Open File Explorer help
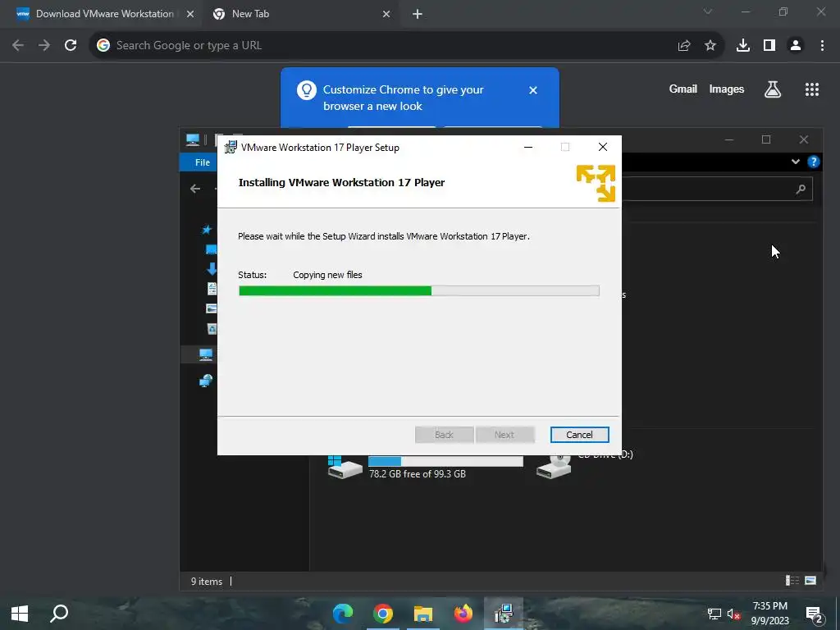The width and height of the screenshot is (840, 630). [x=813, y=162]
